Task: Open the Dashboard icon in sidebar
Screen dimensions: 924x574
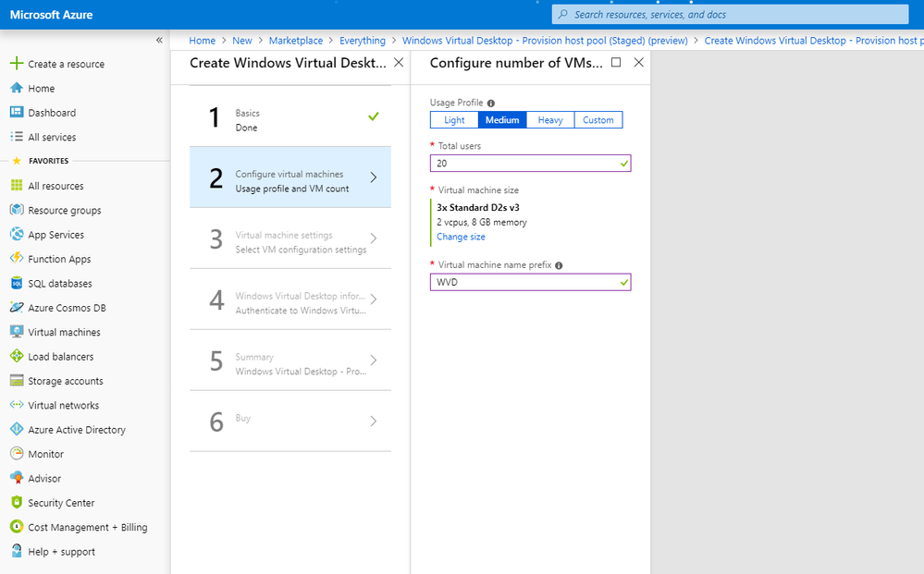Action: click(x=17, y=112)
